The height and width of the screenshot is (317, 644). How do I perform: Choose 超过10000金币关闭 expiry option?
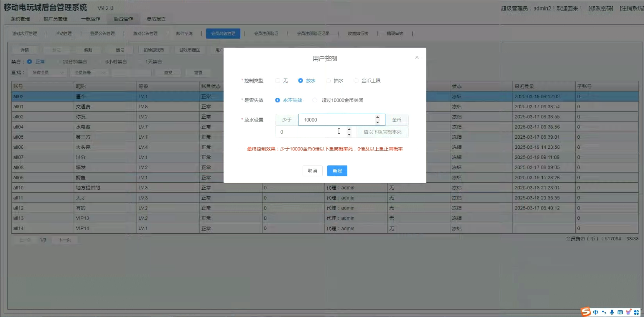(315, 100)
